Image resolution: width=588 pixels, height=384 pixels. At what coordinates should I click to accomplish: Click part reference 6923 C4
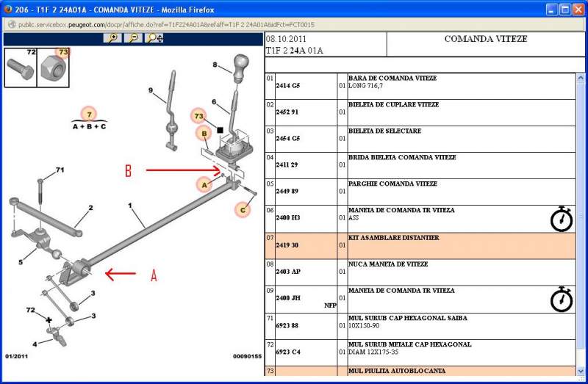click(x=287, y=352)
